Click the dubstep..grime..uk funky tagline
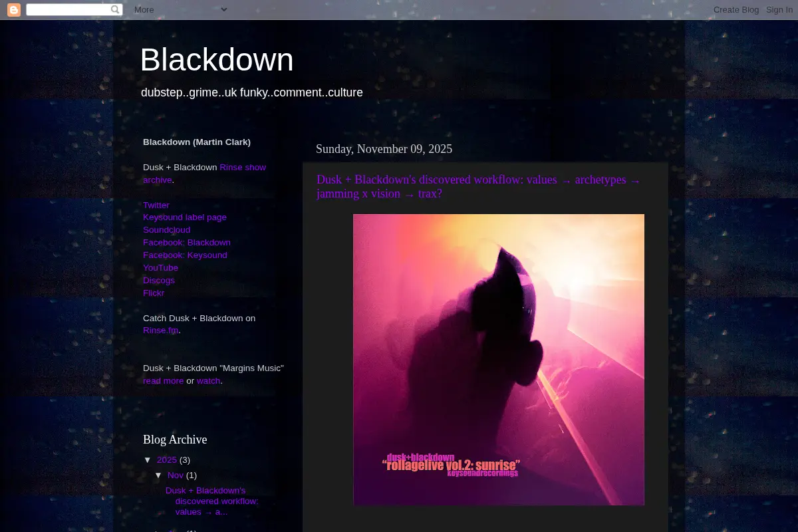The image size is (798, 532). point(252,92)
